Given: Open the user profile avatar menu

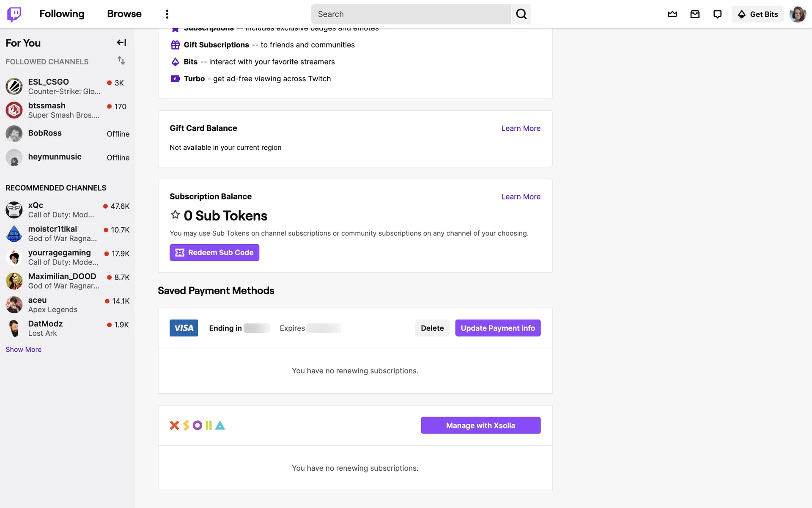Looking at the screenshot, I should [798, 14].
